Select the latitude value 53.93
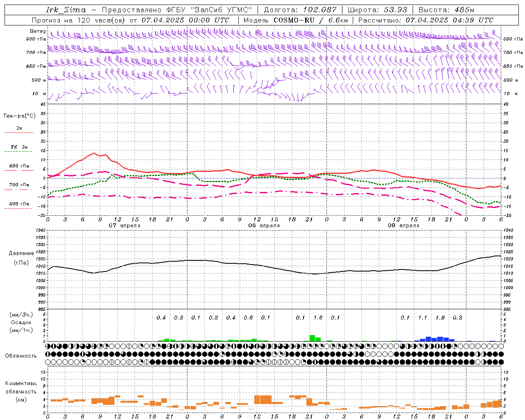Screen dimensions: 525x420 coord(396,10)
